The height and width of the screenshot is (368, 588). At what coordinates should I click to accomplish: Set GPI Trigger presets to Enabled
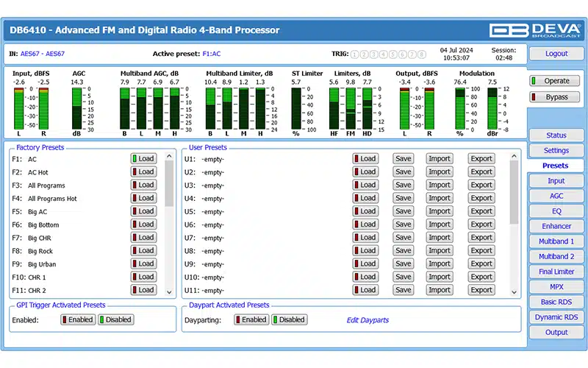pos(78,319)
